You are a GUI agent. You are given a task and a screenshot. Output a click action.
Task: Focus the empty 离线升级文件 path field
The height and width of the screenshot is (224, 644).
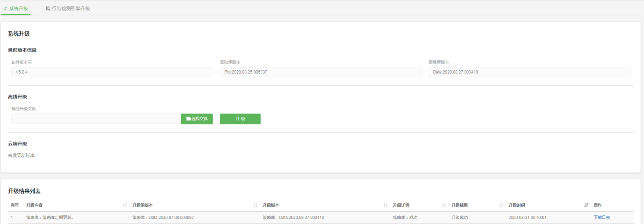click(x=96, y=119)
